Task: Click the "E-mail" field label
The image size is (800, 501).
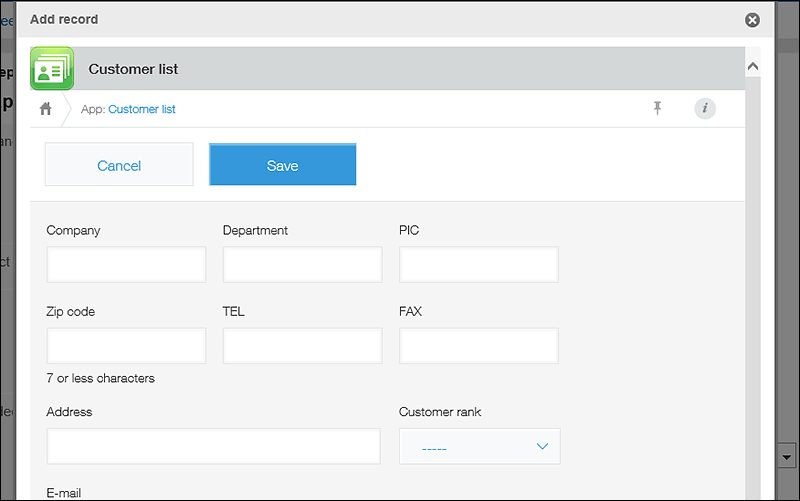Action: tap(64, 493)
